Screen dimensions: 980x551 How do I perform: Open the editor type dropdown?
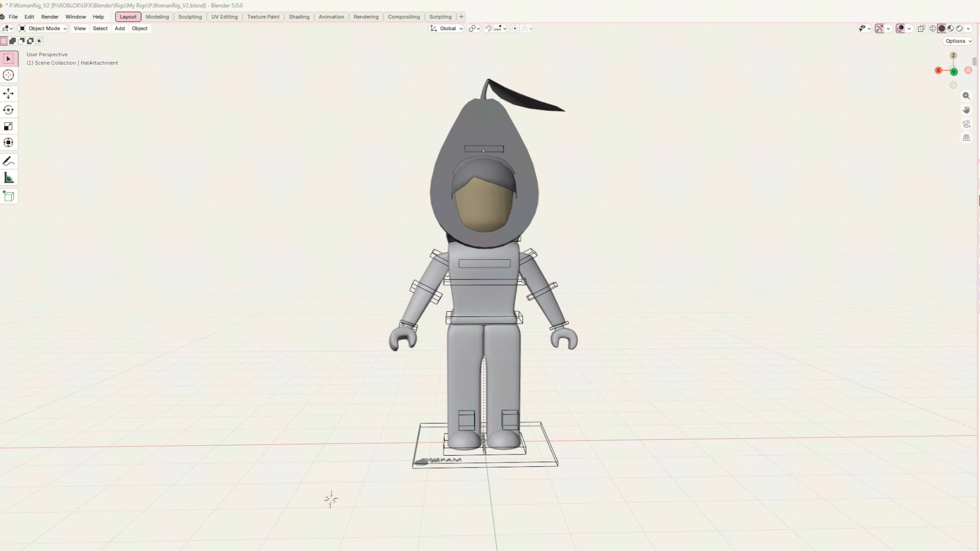click(x=7, y=29)
